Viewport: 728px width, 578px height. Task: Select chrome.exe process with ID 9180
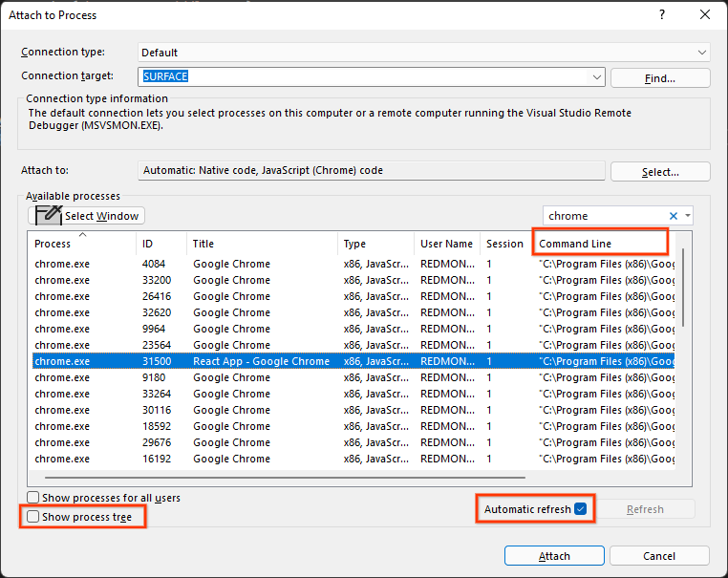click(353, 377)
